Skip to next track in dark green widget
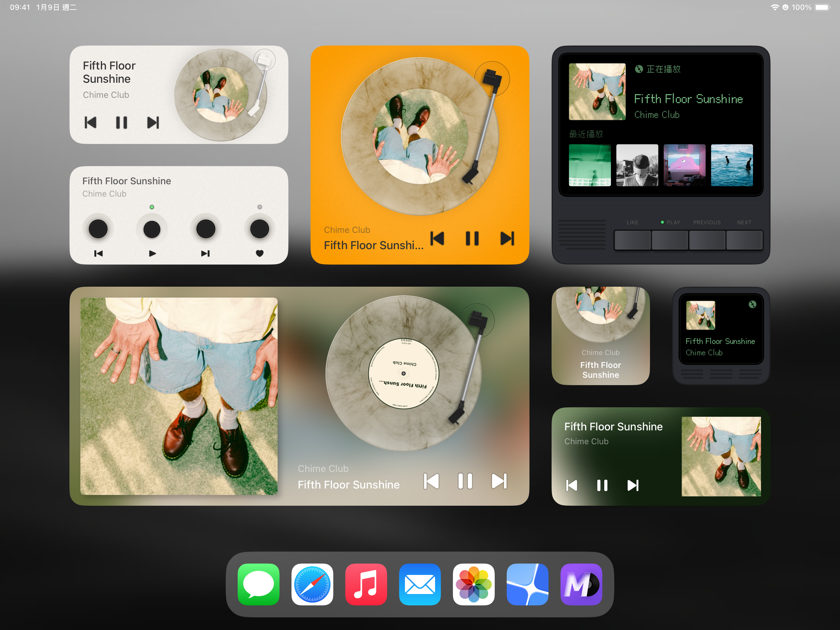The width and height of the screenshot is (840, 630). tap(633, 485)
